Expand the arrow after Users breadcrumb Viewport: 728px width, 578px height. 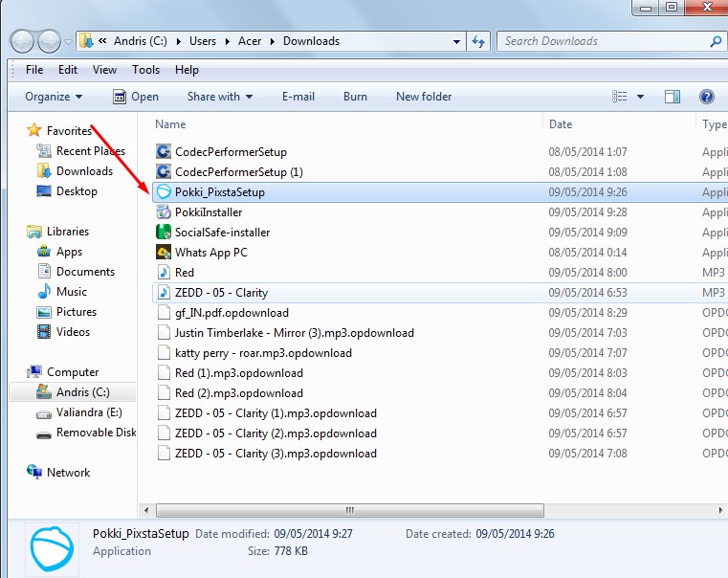point(228,41)
